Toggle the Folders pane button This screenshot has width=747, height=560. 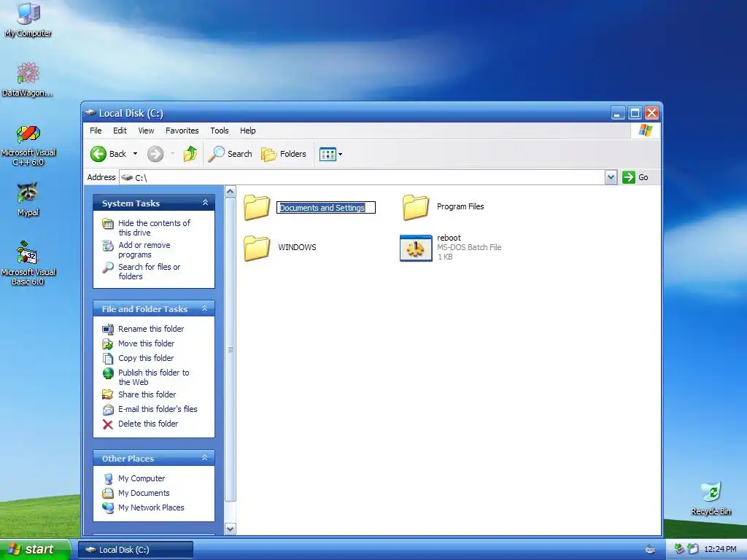click(x=284, y=154)
